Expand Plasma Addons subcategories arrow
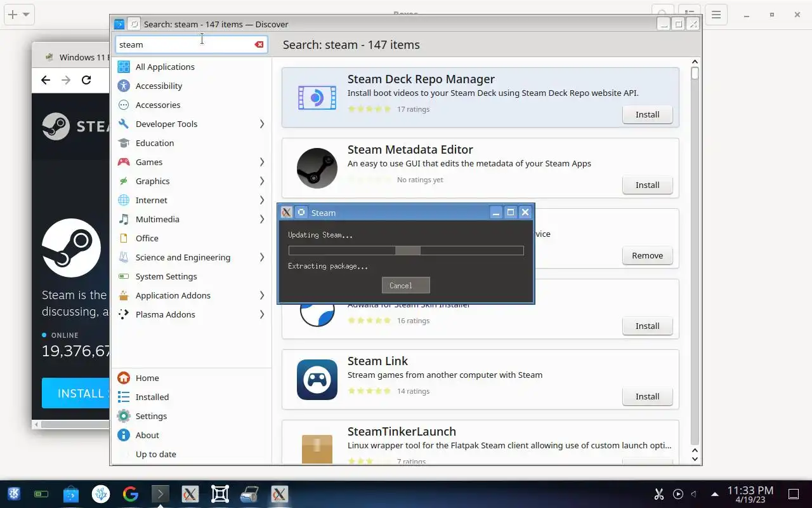812x508 pixels. coord(261,314)
